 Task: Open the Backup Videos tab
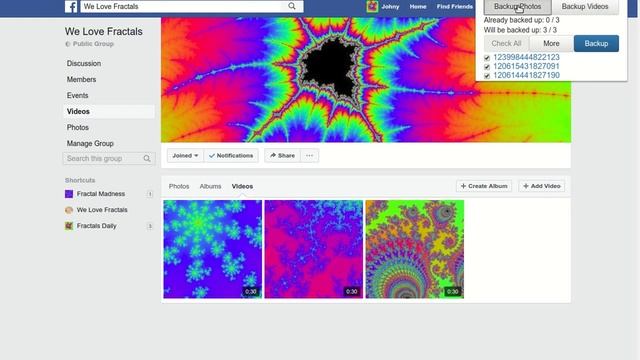[585, 7]
